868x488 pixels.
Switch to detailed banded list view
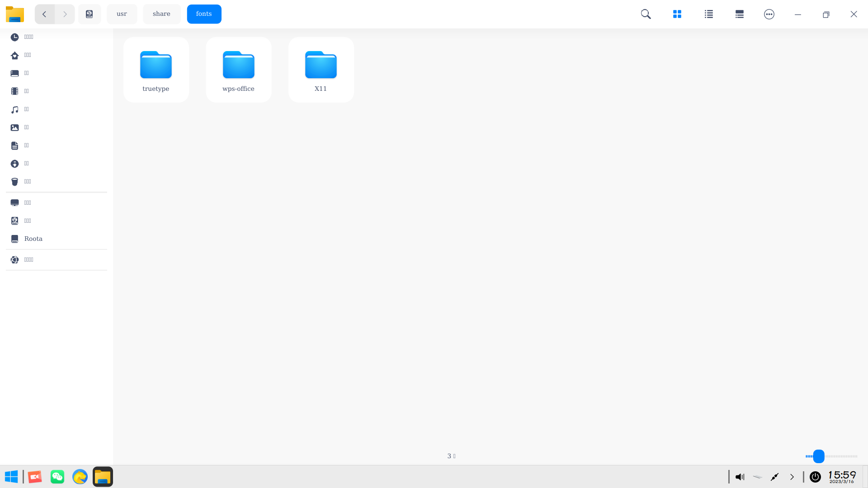[x=739, y=14]
